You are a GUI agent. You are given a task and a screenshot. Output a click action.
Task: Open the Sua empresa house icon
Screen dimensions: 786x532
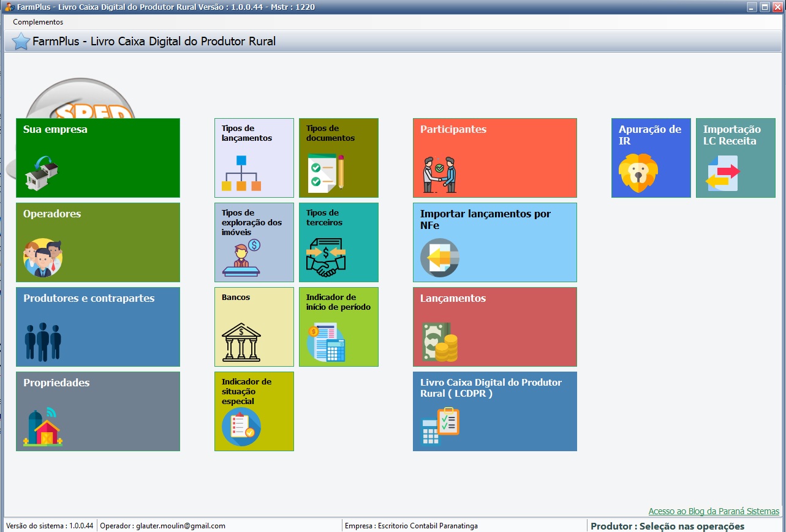[x=42, y=173]
